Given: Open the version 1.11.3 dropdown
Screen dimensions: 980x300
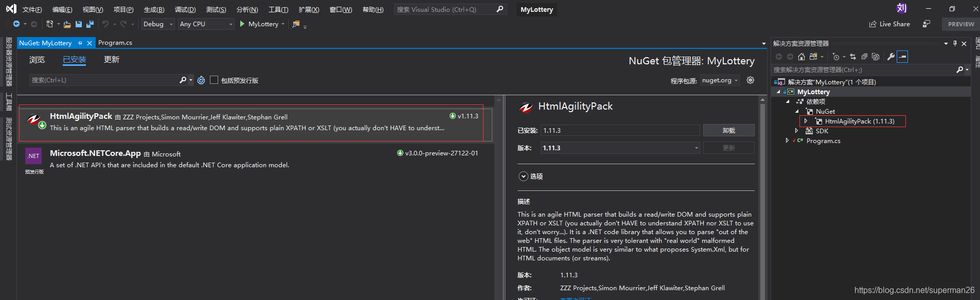Looking at the screenshot, I should pyautogui.click(x=620, y=148).
